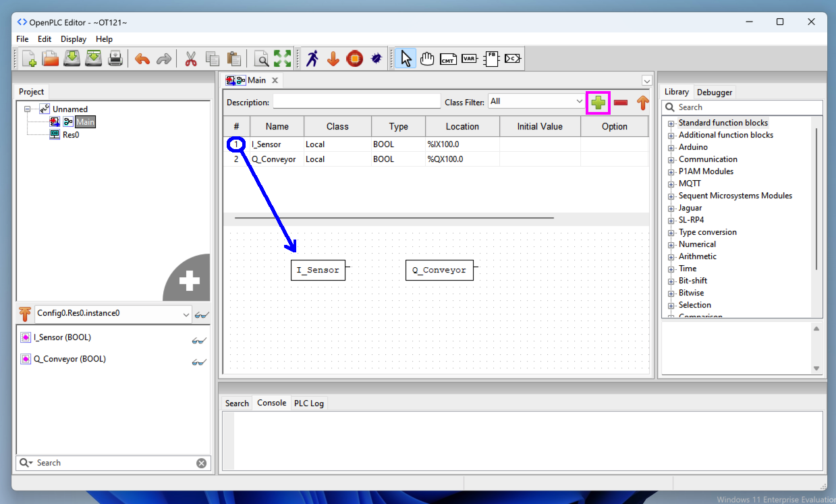Expand the Standard function blocks library node
Viewport: 836px width, 504px height.
point(671,123)
